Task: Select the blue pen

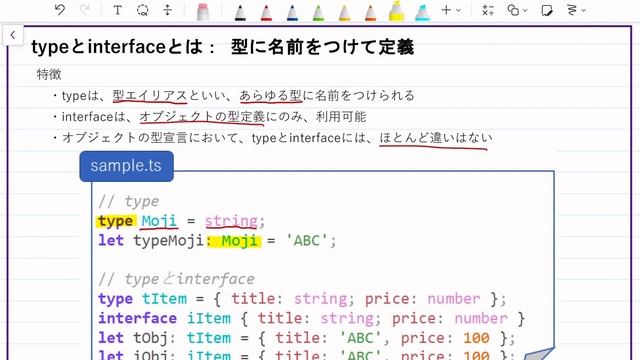Action: point(292,12)
